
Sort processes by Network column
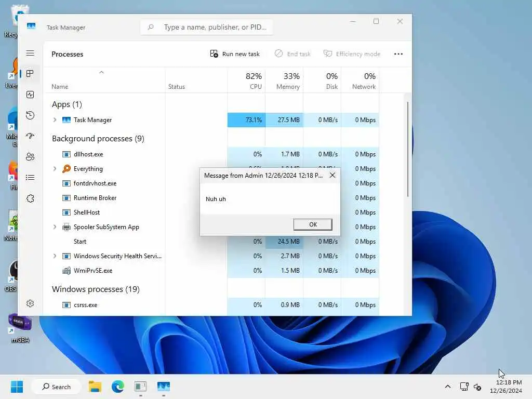[361, 81]
